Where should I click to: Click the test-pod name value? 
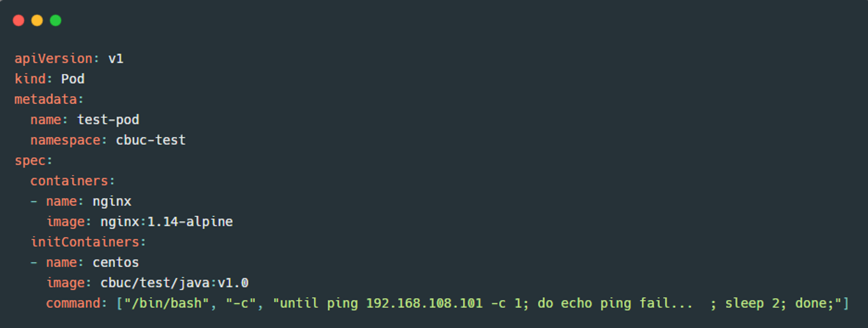click(x=108, y=120)
